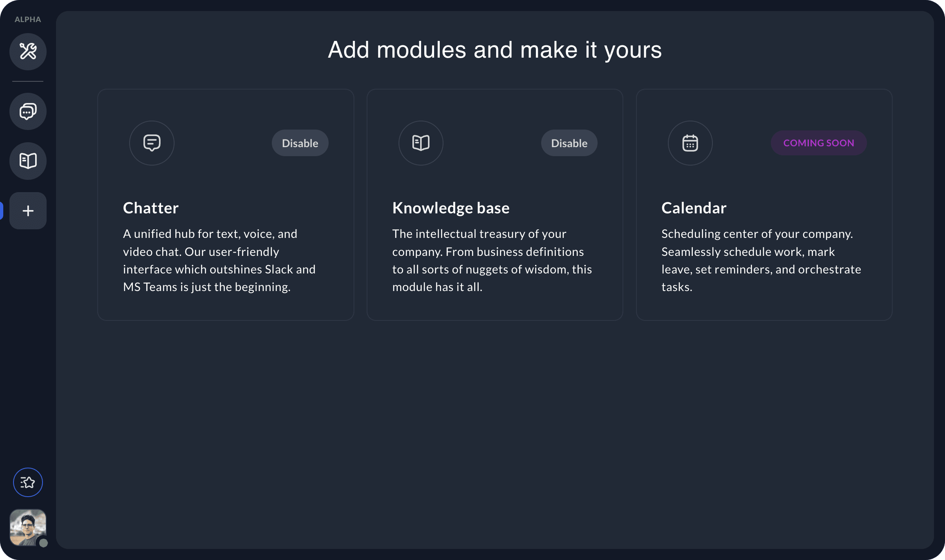Open Chatter using the sidebar chat icon
Screen dimensions: 945x560
pos(28,111)
